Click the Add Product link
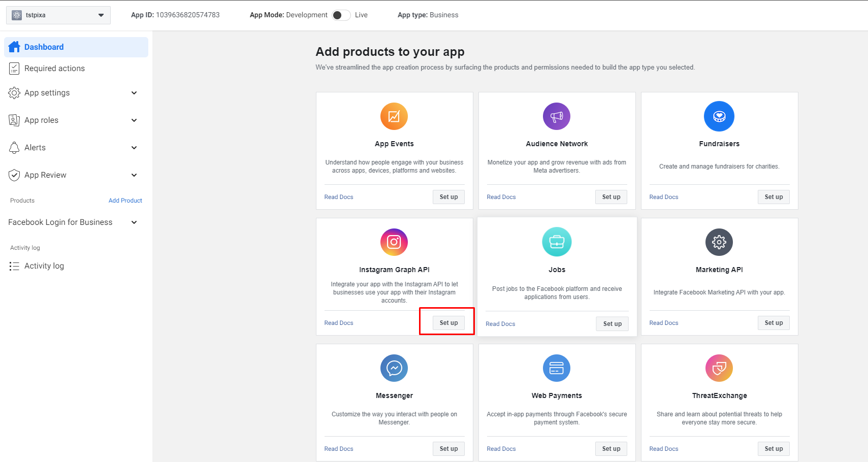The width and height of the screenshot is (868, 462). (x=125, y=201)
